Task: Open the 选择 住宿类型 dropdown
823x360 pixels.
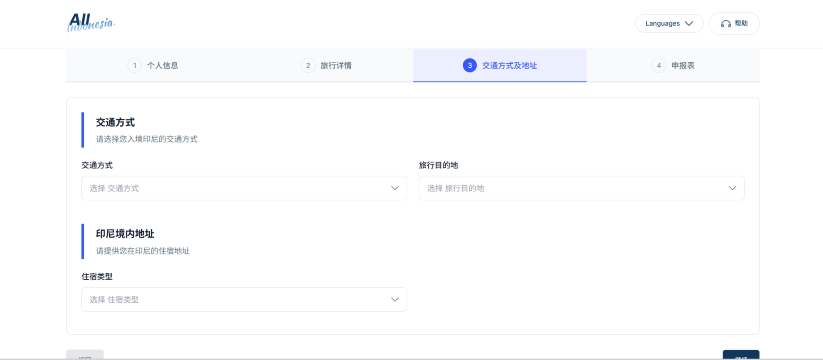Action: (244, 299)
